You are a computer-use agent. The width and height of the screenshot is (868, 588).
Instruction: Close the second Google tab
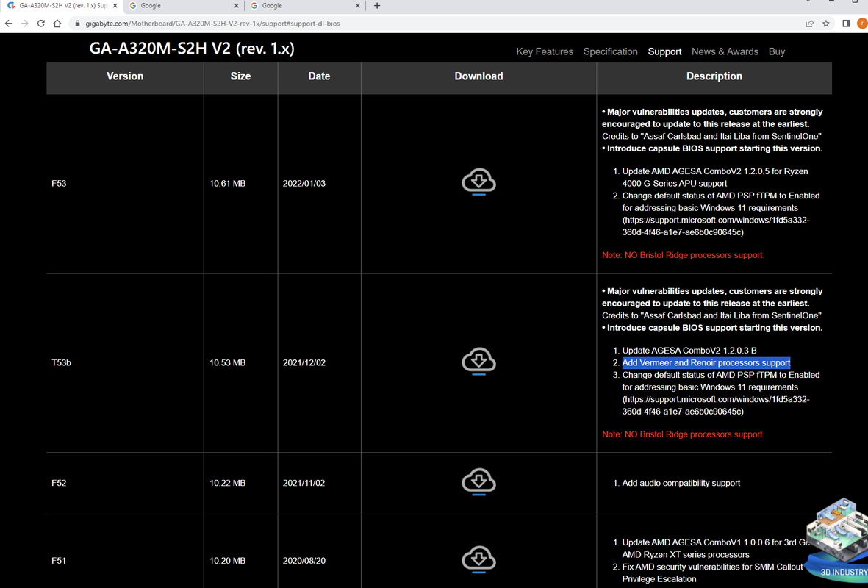(358, 6)
